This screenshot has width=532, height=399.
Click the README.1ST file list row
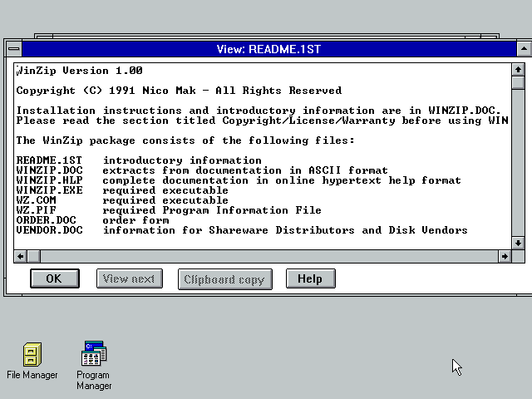coord(139,160)
